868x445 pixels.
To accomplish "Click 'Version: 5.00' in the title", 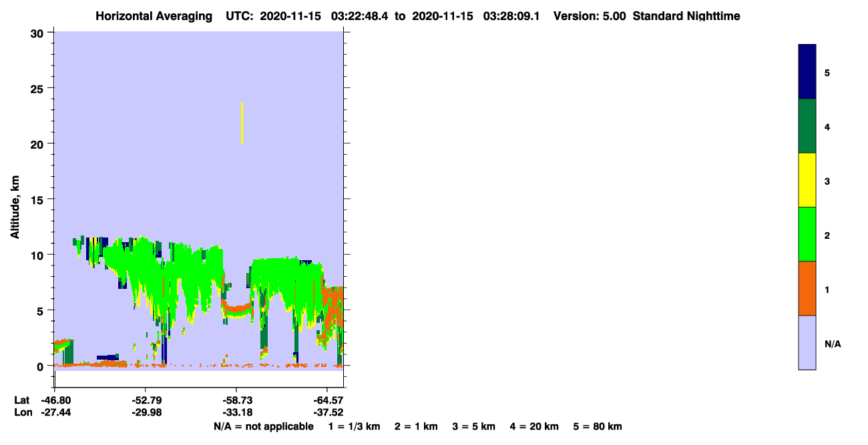I will pyautogui.click(x=590, y=16).
